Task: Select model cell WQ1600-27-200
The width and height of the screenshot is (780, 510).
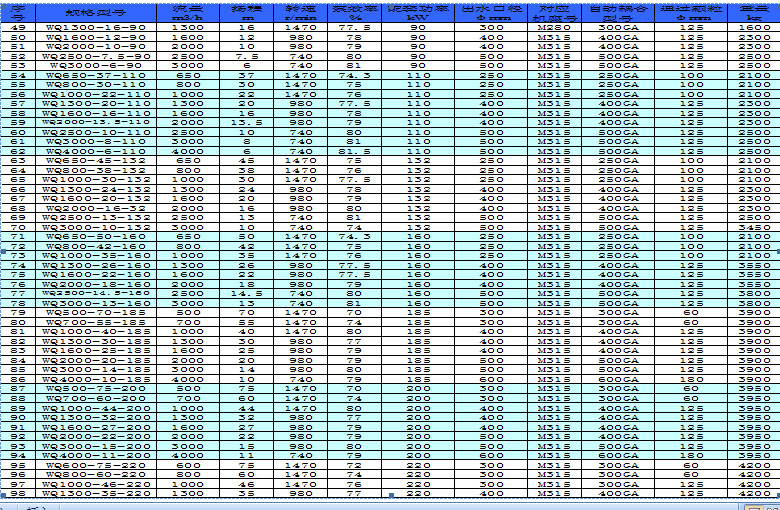Action: click(x=96, y=427)
